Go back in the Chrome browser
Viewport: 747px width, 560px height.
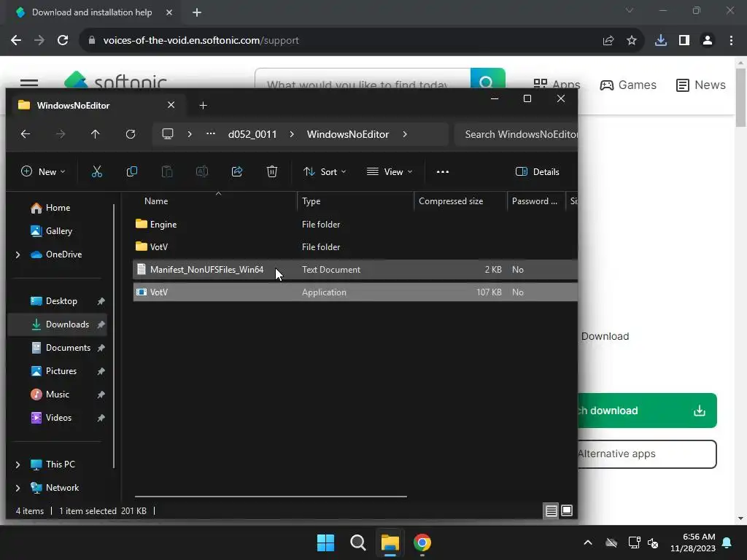[16, 41]
